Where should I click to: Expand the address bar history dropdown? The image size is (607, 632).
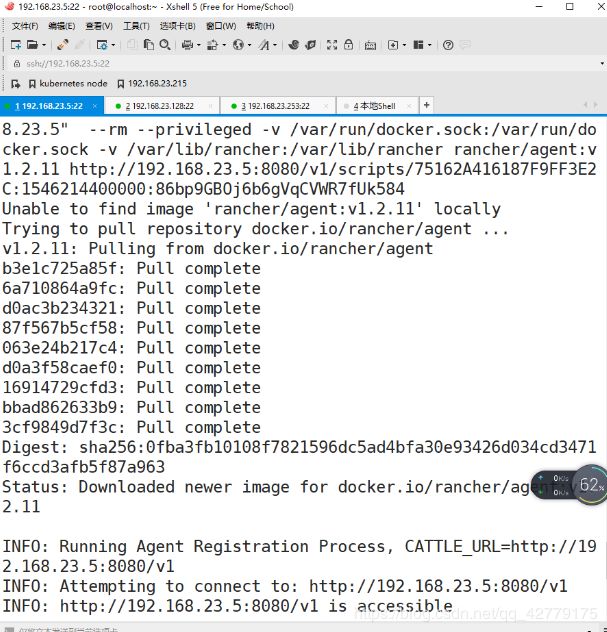tap(602, 64)
